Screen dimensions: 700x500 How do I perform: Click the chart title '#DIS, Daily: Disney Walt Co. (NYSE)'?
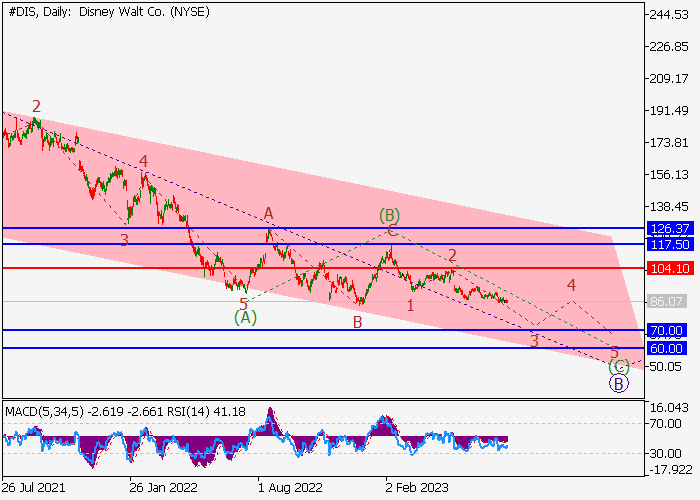(109, 12)
